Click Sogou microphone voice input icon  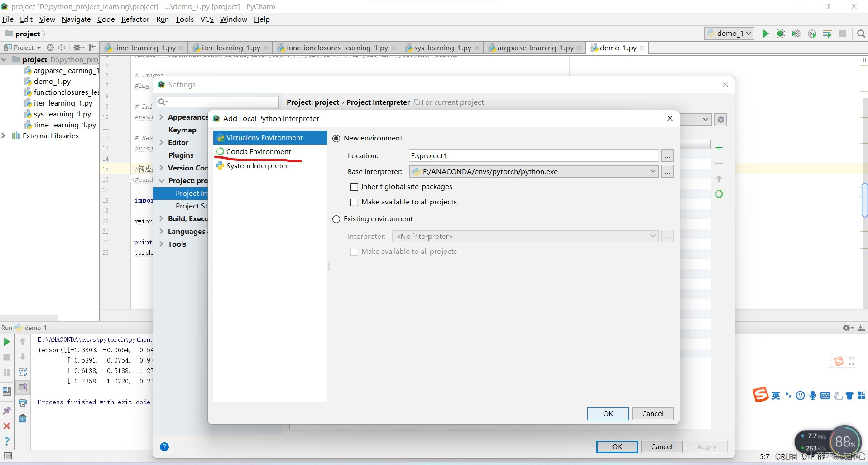point(813,395)
